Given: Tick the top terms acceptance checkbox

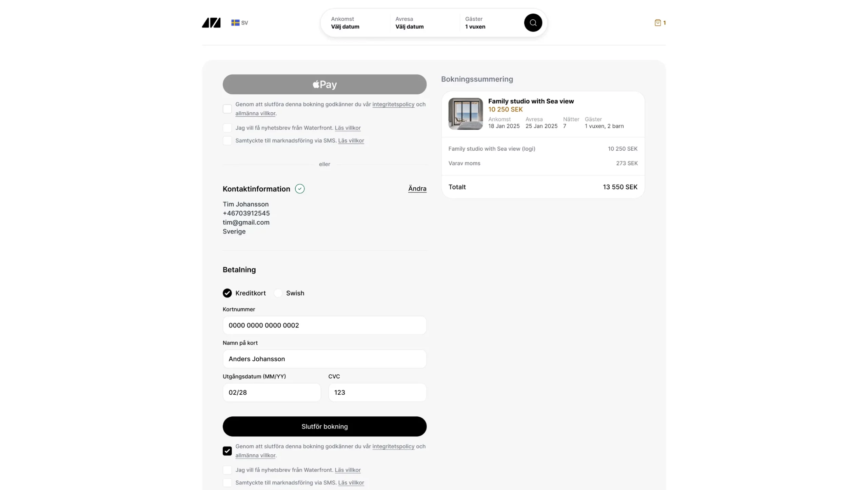Looking at the screenshot, I should pos(227,109).
